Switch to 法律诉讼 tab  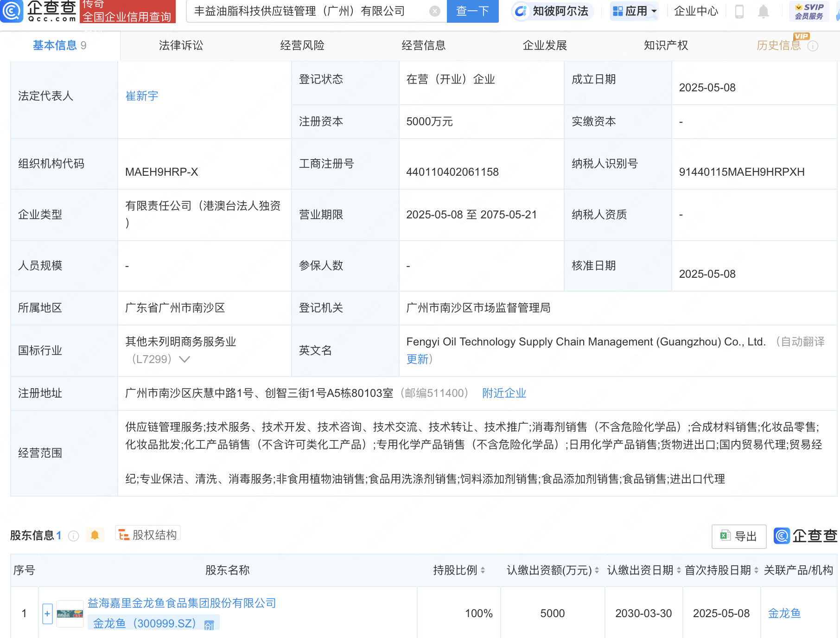point(181,45)
